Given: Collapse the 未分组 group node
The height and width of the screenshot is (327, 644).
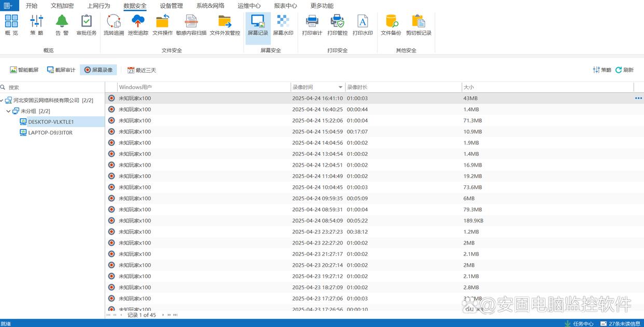Looking at the screenshot, I should 8,111.
